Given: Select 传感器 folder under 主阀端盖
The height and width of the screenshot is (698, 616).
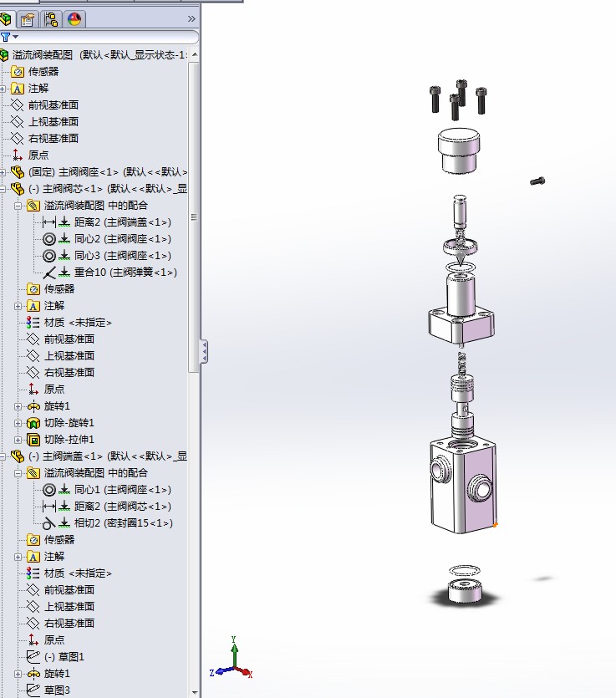Looking at the screenshot, I should coord(50,539).
